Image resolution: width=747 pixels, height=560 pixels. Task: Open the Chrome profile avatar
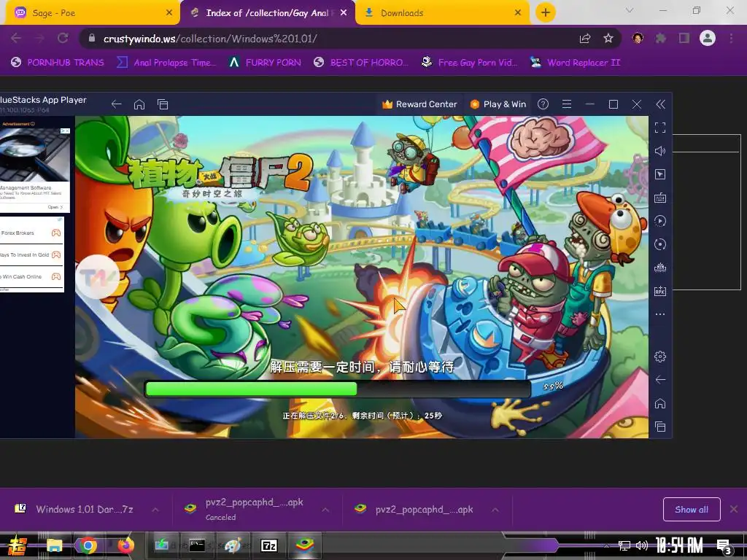[x=708, y=38]
